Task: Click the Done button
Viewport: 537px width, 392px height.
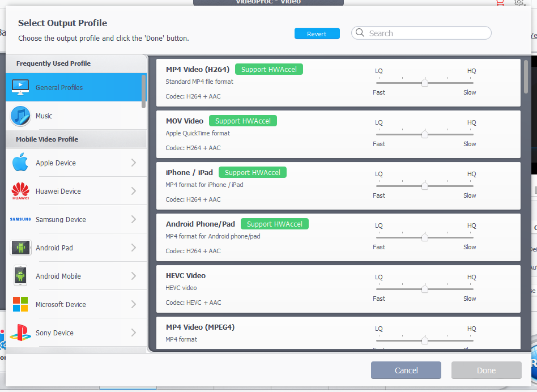Action: (x=487, y=370)
